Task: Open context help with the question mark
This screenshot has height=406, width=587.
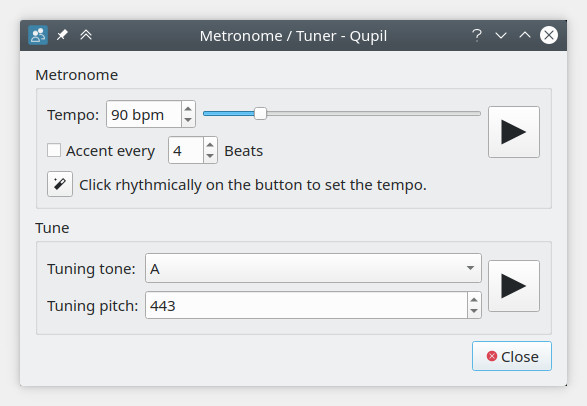Action: coord(477,36)
